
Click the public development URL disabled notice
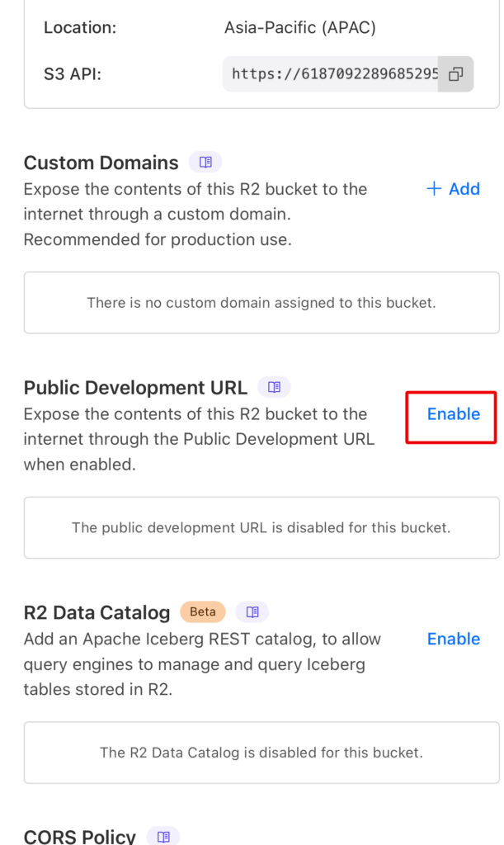click(x=261, y=527)
